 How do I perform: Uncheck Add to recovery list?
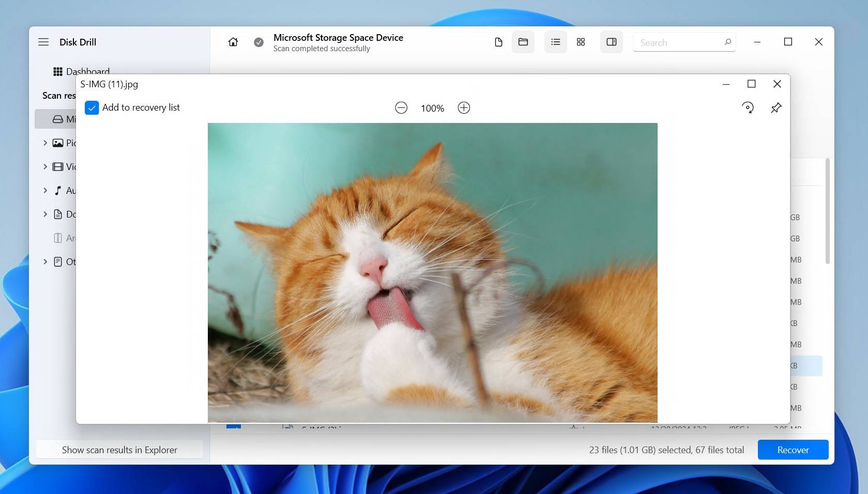pyautogui.click(x=92, y=108)
